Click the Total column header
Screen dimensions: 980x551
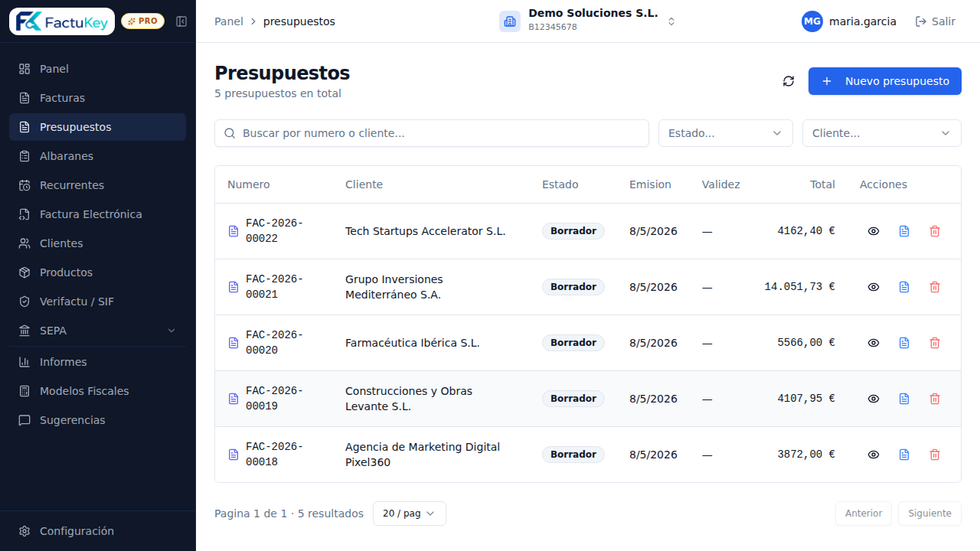point(823,184)
